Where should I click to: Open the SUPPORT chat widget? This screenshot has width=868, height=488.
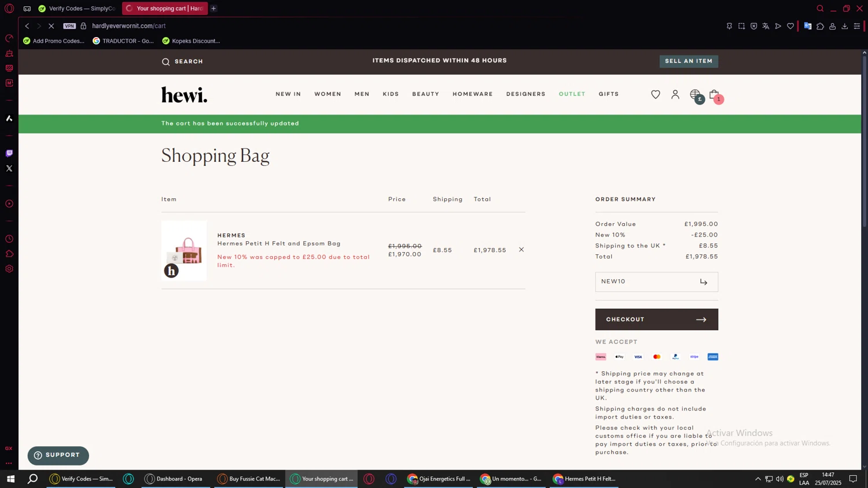[58, 456]
